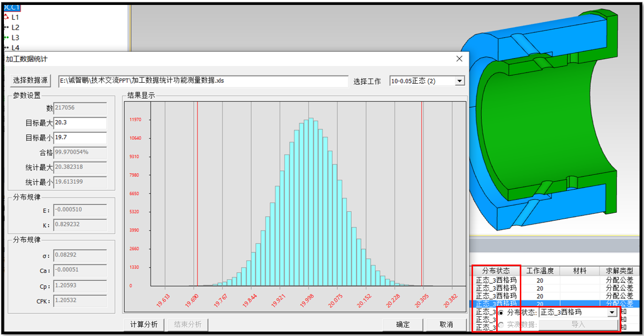
Task: Open the 正态_3西格玛 distribution dropdown
Action: tap(611, 312)
